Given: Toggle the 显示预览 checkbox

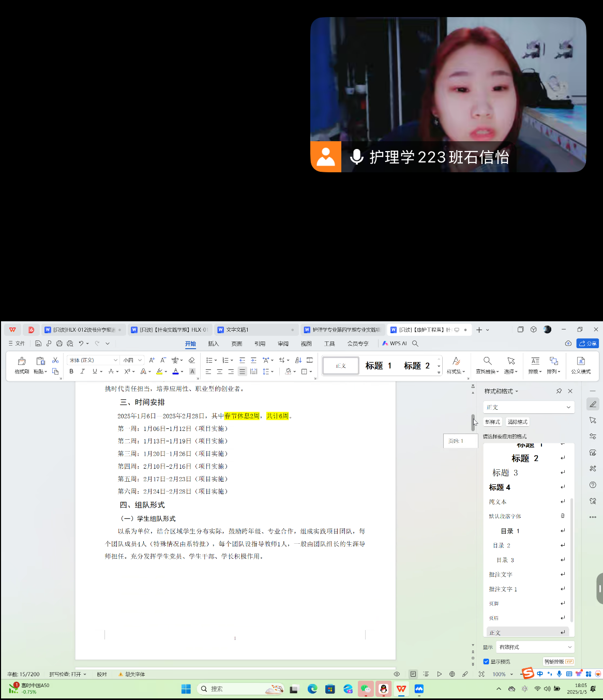Looking at the screenshot, I should tap(486, 662).
